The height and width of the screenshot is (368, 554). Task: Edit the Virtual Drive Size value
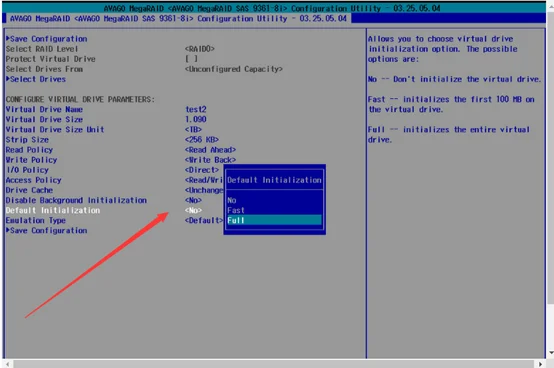click(x=196, y=119)
